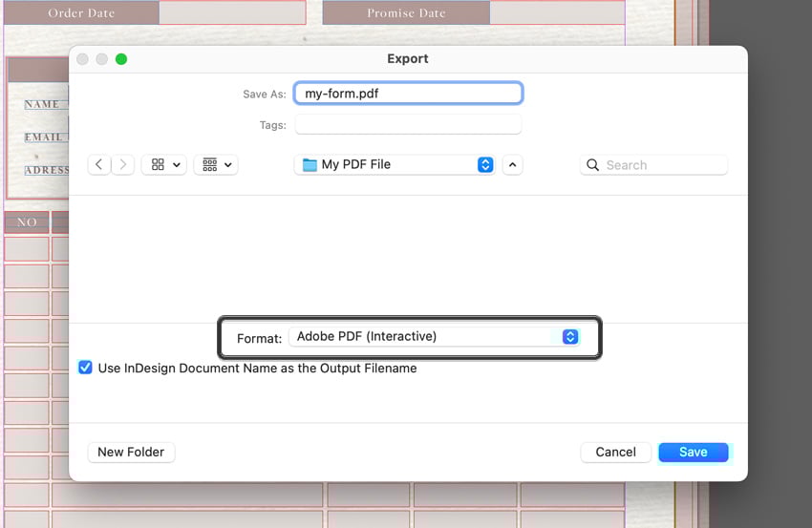Screen dimensions: 812x528
Task: Click the EMAIL label in the form document
Action: [44, 137]
